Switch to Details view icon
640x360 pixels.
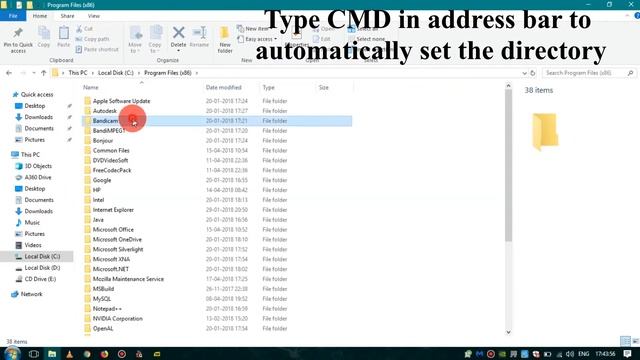(x=625, y=341)
